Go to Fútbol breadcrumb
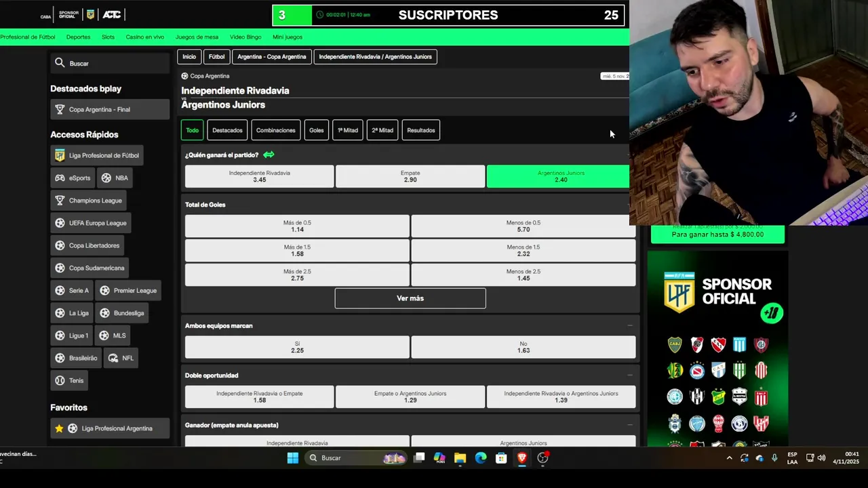Screen dimensions: 868x488 (x=217, y=57)
